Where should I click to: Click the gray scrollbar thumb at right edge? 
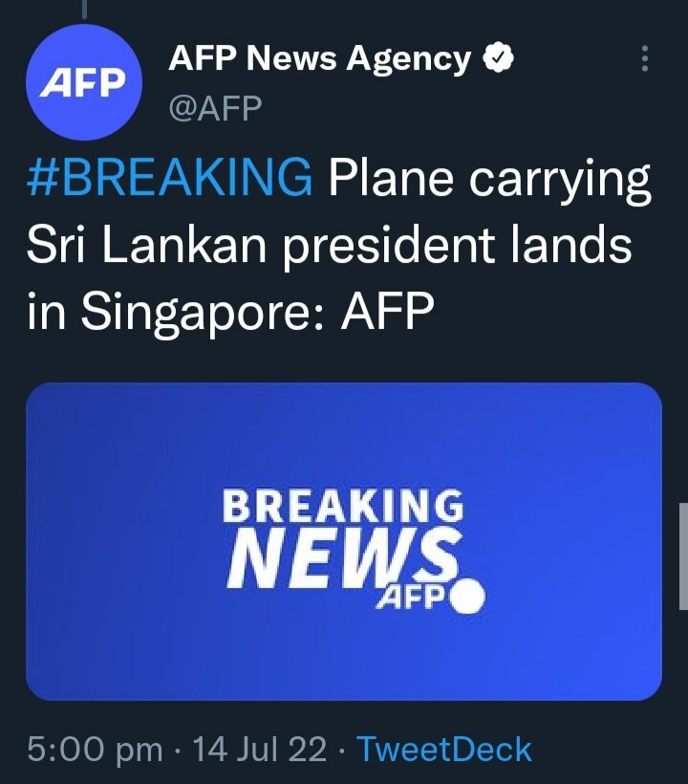(683, 556)
